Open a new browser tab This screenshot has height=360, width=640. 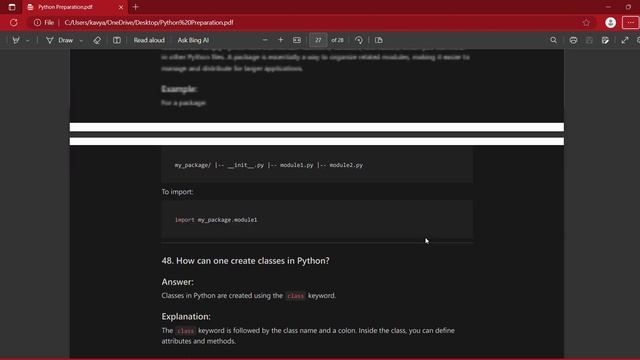136,7
